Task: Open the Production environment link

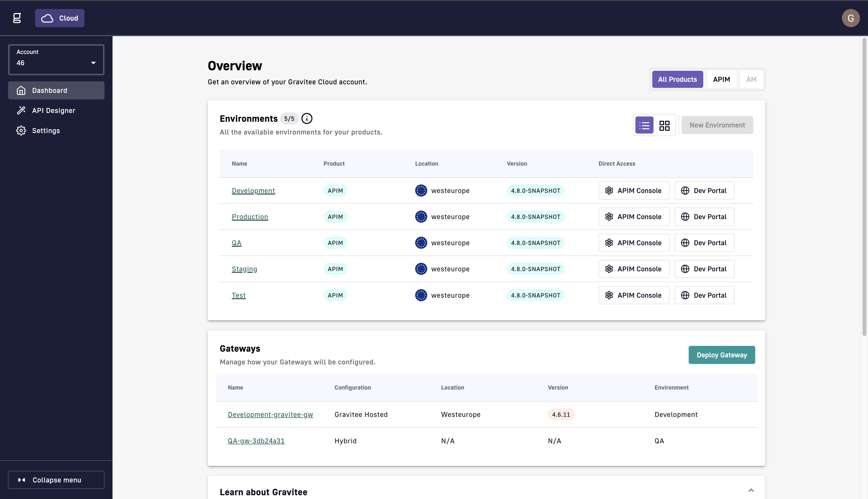Action: (x=250, y=217)
